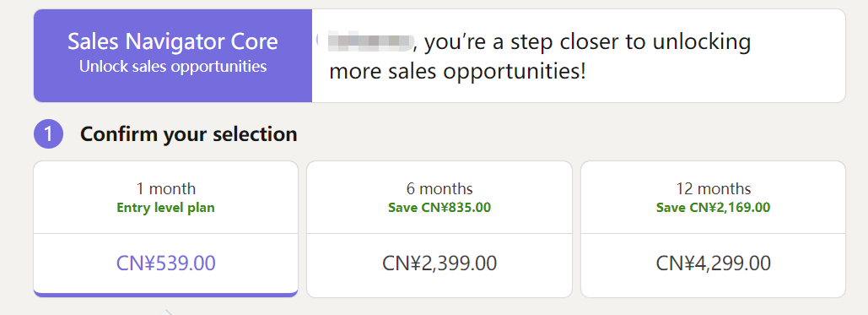Click the Save CN¥2,169.00 text

[x=713, y=208]
